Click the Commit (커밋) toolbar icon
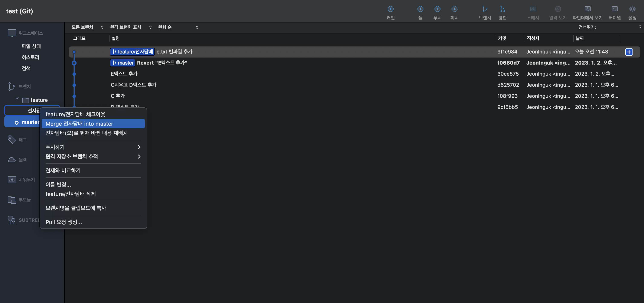 tap(390, 9)
